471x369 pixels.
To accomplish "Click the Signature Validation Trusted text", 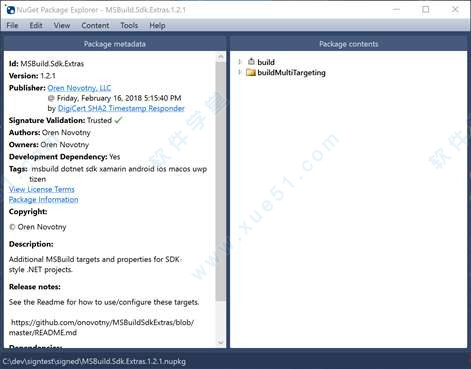I will pyautogui.click(x=99, y=120).
